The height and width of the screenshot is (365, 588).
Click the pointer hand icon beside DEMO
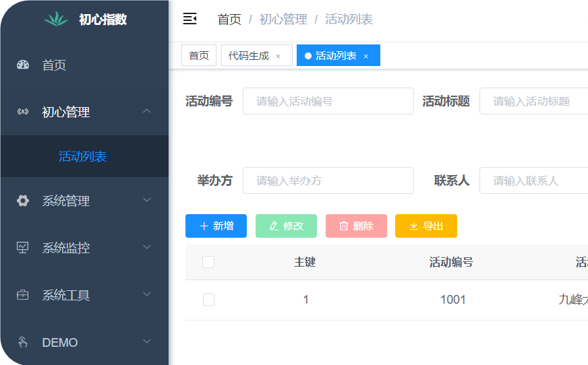click(x=23, y=342)
